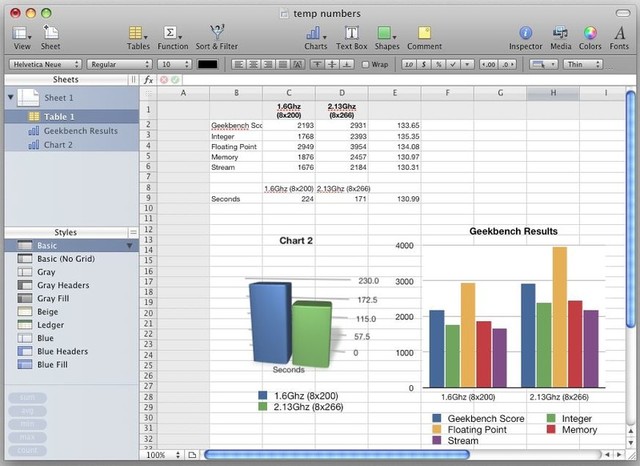Select Geekbench Results chart in sidebar
The image size is (640, 466).
coord(72,131)
